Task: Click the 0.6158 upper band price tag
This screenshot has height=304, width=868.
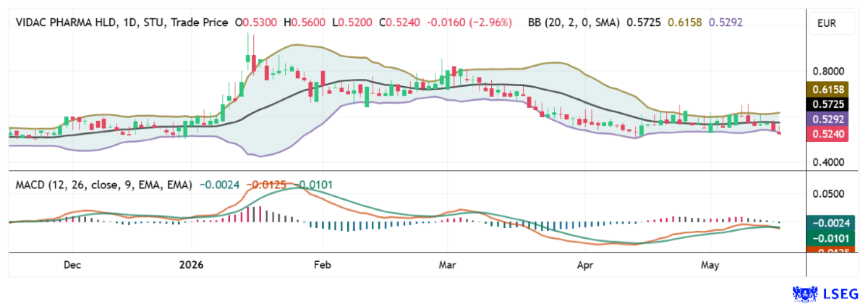Action: coord(827,90)
